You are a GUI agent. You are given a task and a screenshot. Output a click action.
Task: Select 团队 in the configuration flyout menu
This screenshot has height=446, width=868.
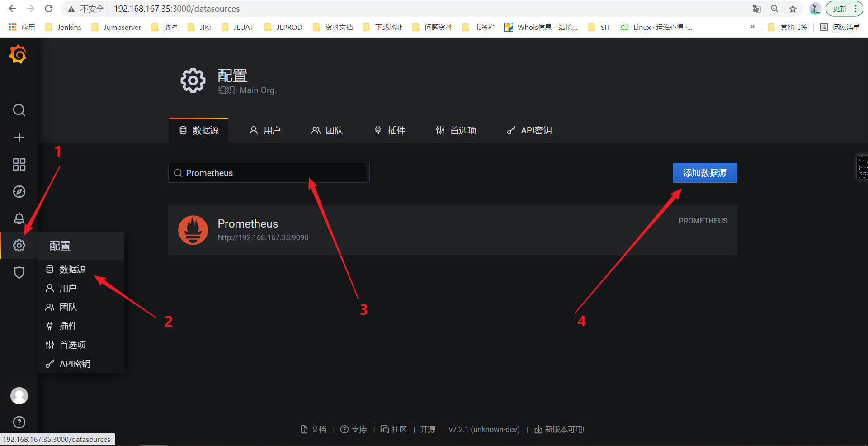[x=68, y=307]
